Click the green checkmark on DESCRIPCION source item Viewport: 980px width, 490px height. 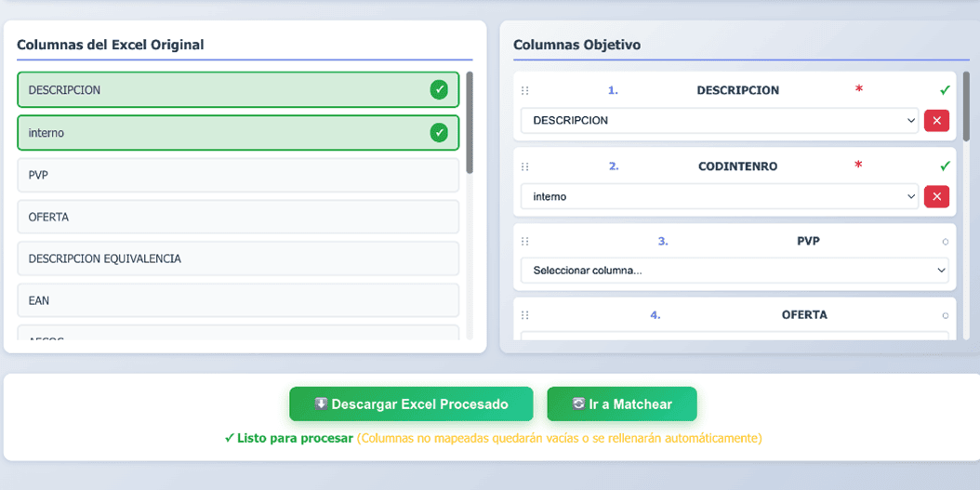[439, 90]
